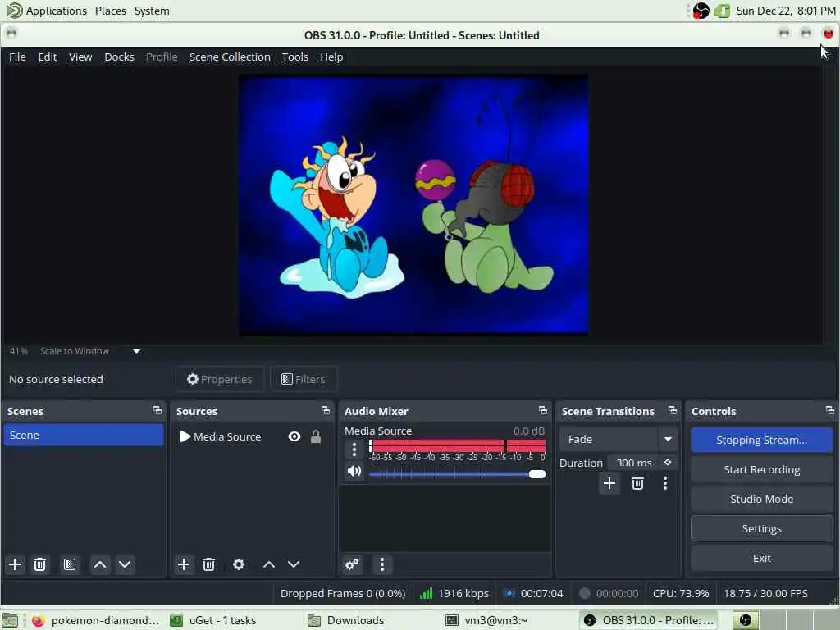Click the Properties button
This screenshot has height=630, width=840.
(x=220, y=379)
